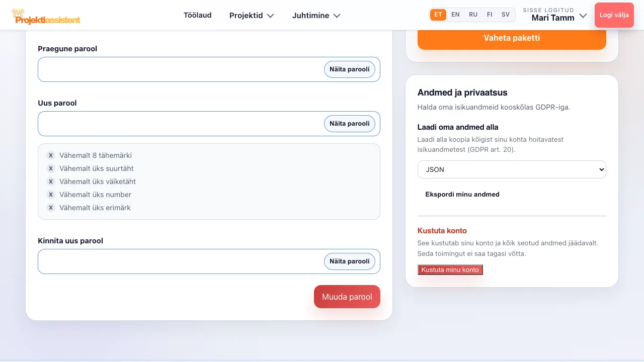Click the text Vähemalt üks erimärk
Screen dimensions: 644x362
95,208
